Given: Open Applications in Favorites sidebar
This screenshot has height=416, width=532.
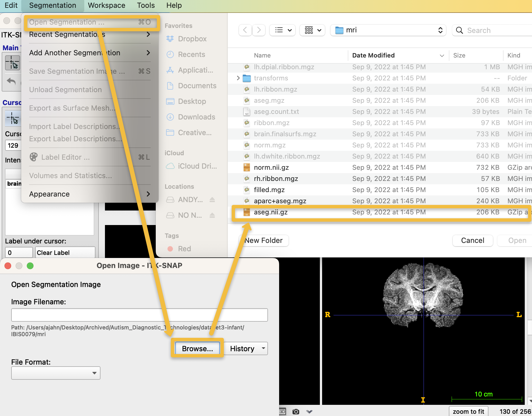Looking at the screenshot, I should 190,70.
